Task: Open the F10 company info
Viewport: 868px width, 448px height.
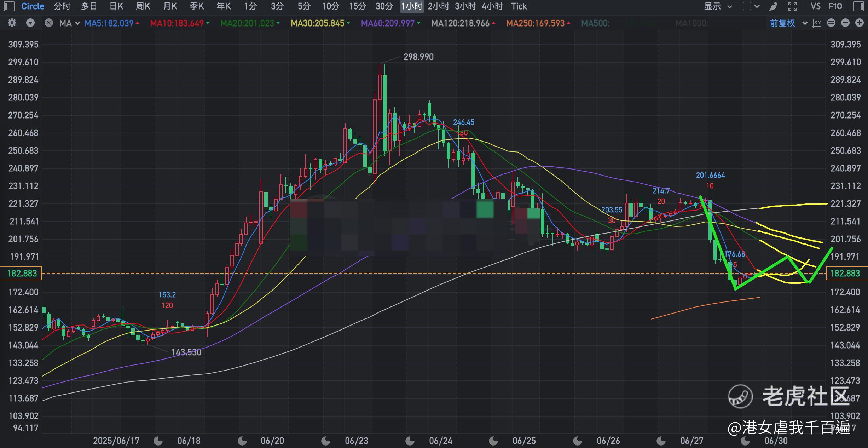Action: (x=835, y=6)
